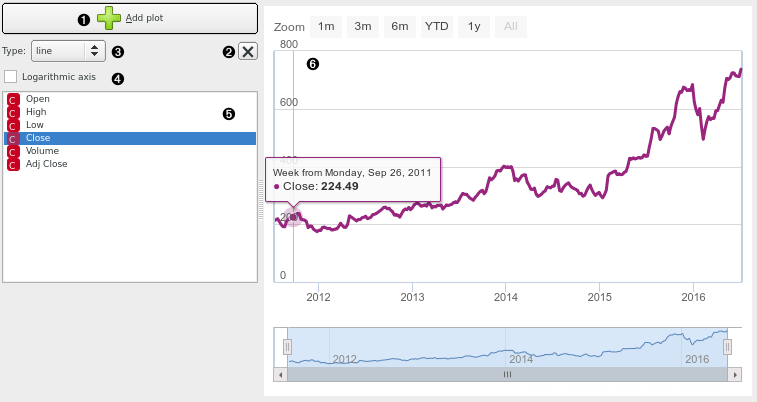Select the Volume variable in the list
The width and height of the screenshot is (757, 402).
pos(42,151)
